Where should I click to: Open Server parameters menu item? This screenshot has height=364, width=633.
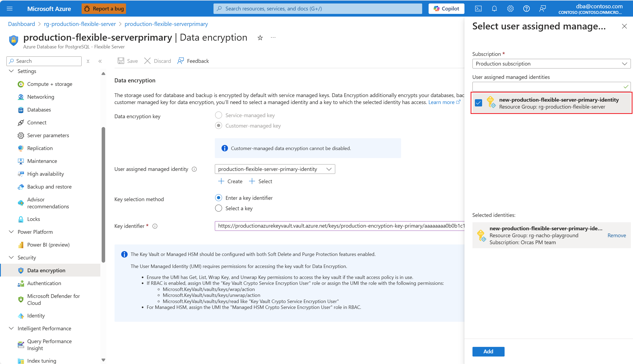(x=48, y=135)
